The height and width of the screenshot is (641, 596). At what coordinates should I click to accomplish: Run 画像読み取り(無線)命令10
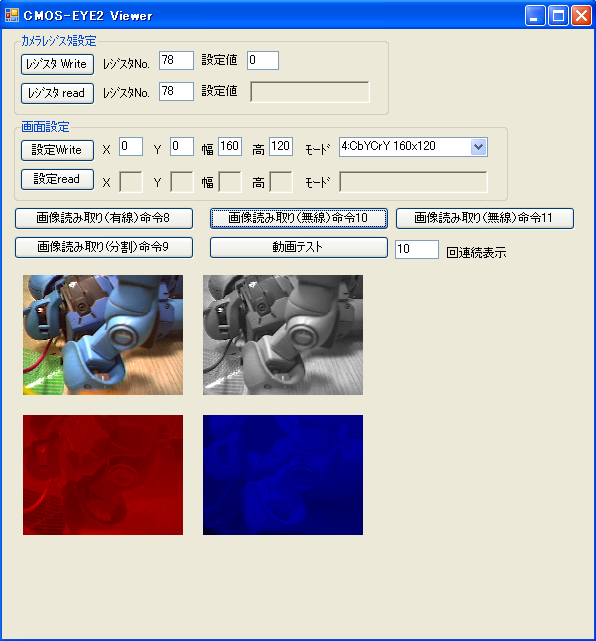pos(299,218)
